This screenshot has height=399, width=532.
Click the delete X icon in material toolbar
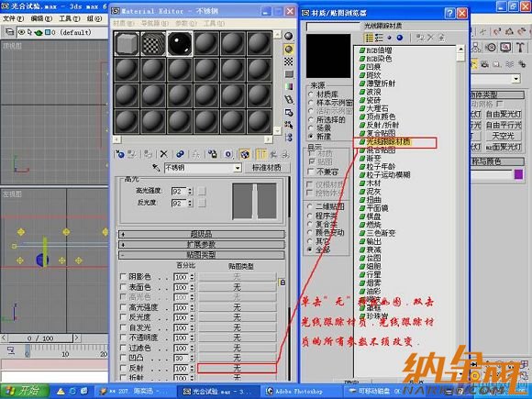point(163,154)
